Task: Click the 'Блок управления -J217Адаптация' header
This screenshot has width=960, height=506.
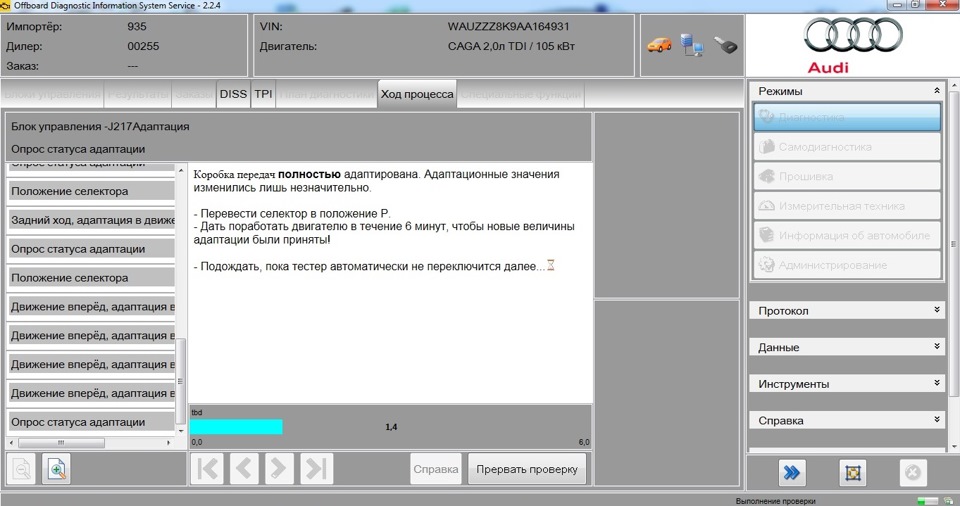Action: point(100,127)
